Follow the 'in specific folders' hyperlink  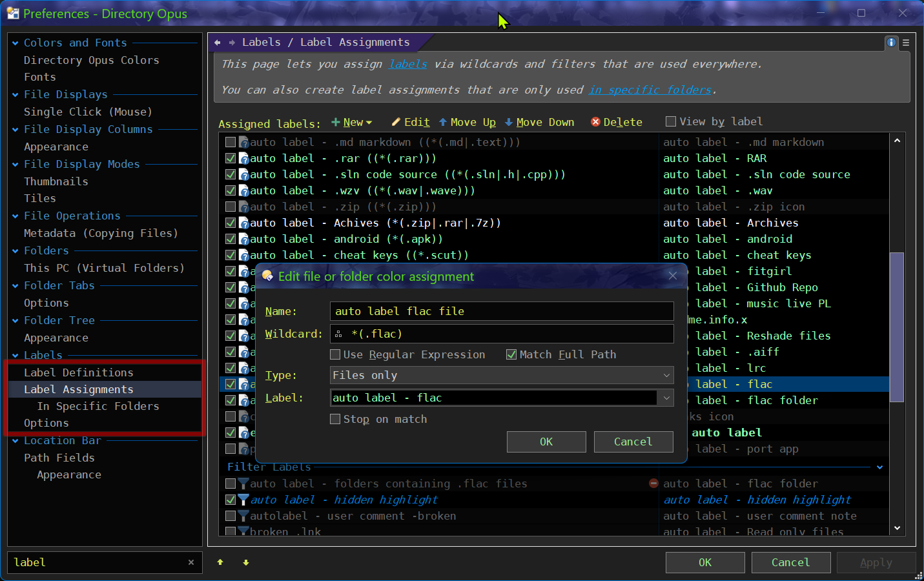650,90
